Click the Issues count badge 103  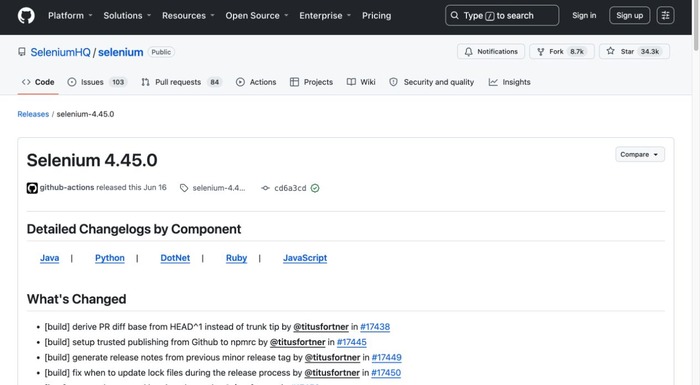tap(118, 82)
